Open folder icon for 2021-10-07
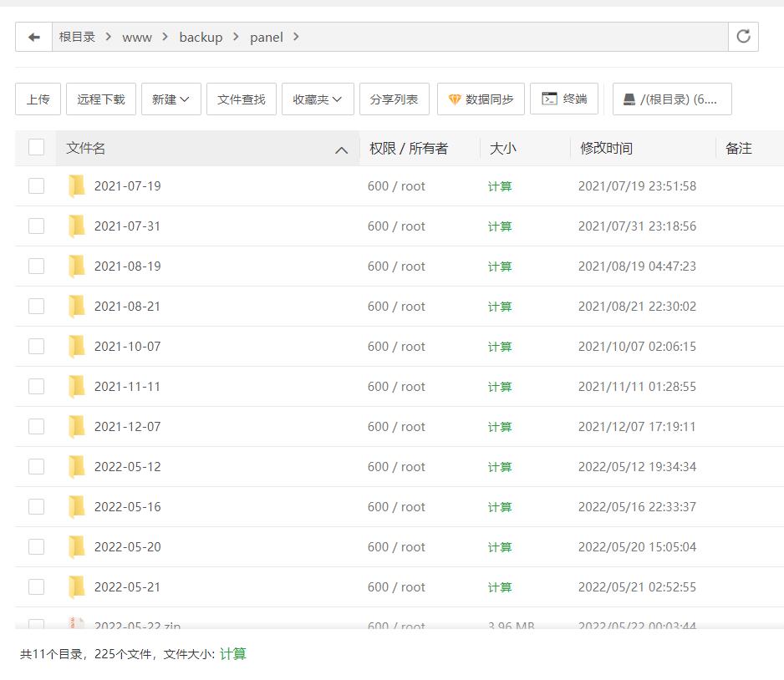This screenshot has height=680, width=784. [77, 347]
